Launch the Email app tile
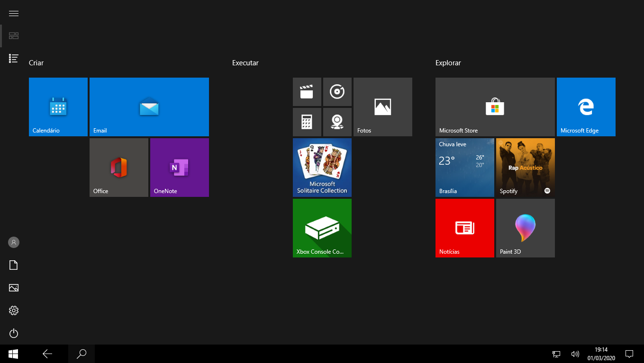 (149, 107)
